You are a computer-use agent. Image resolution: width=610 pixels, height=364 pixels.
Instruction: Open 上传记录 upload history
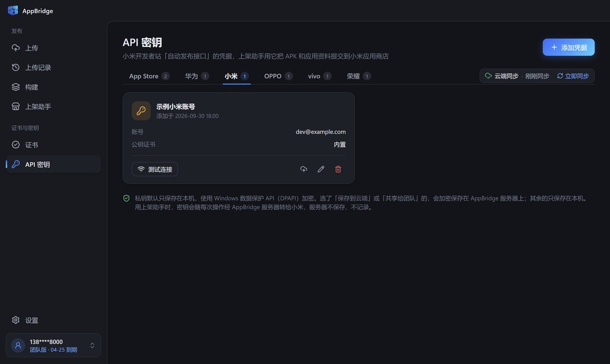point(53,68)
